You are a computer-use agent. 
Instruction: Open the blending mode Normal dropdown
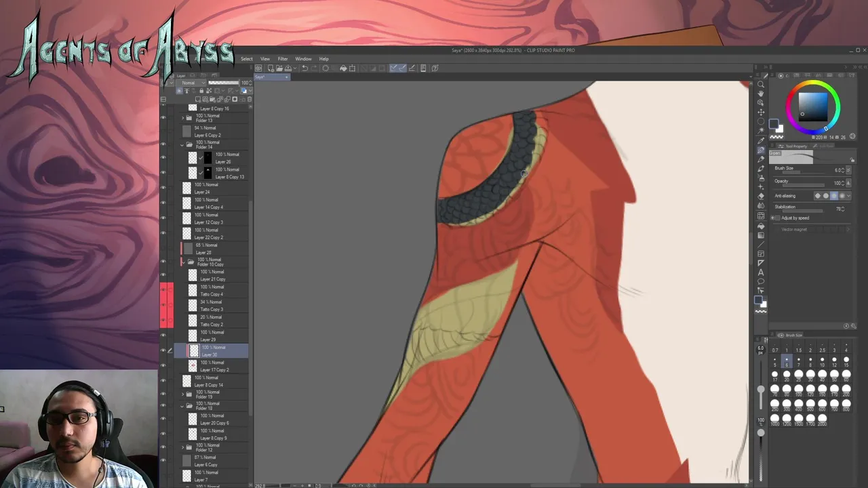click(x=191, y=83)
